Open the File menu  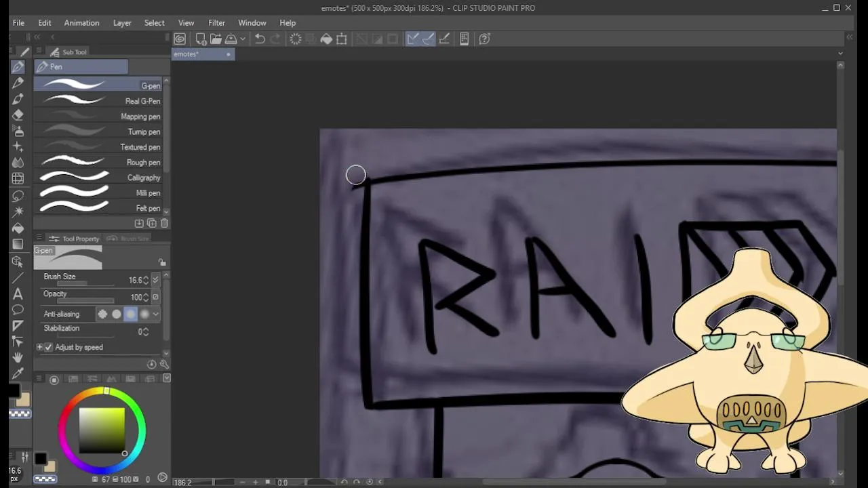tap(18, 22)
